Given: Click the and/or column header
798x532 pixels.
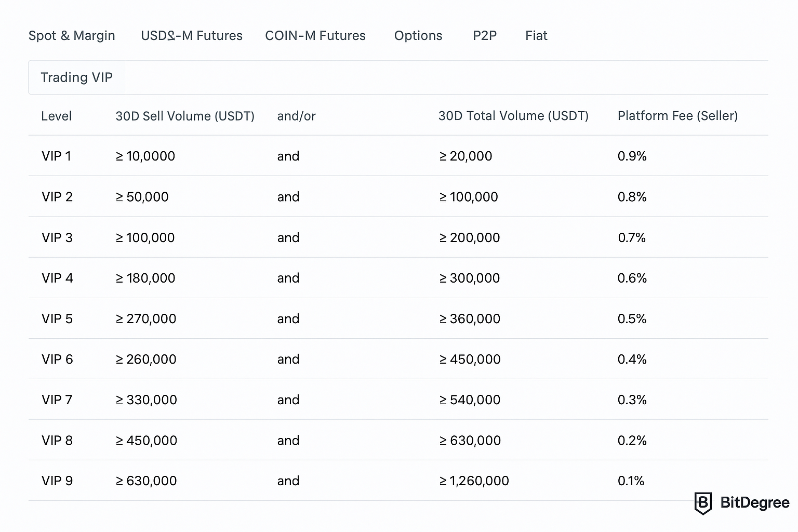Looking at the screenshot, I should coord(296,116).
